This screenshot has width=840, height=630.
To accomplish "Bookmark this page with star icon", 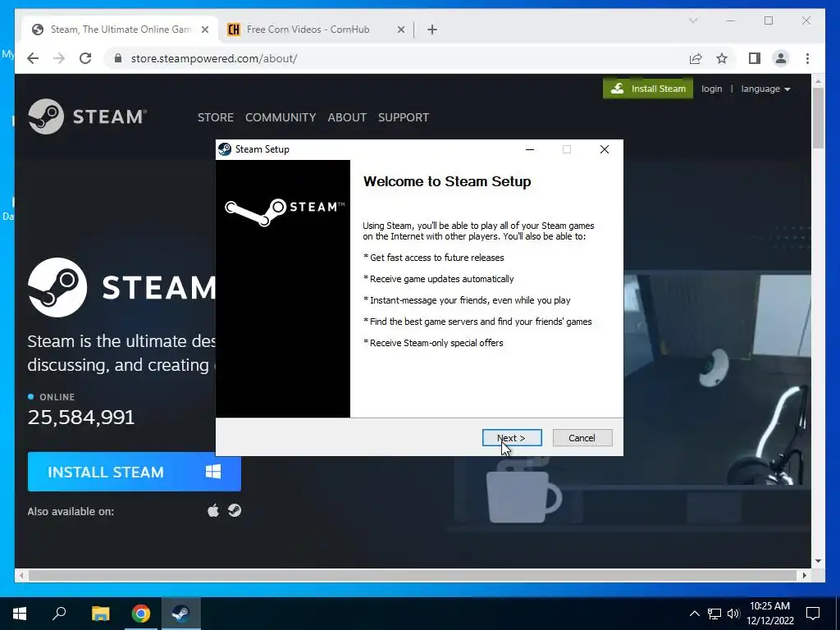I will 722,58.
